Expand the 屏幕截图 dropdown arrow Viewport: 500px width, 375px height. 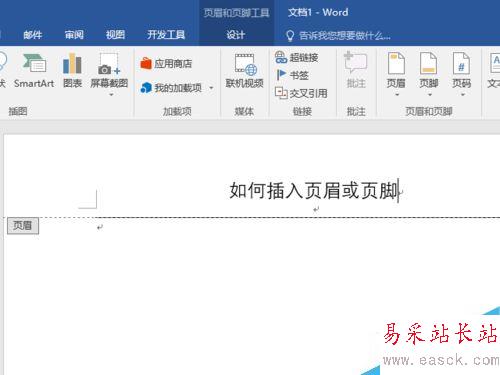click(x=111, y=95)
